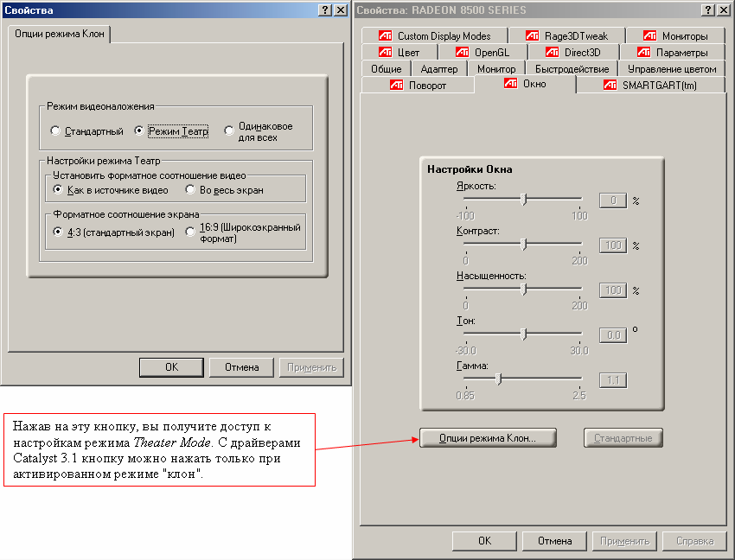Click the Яркость slider thumb
The image size is (735, 560).
524,200
